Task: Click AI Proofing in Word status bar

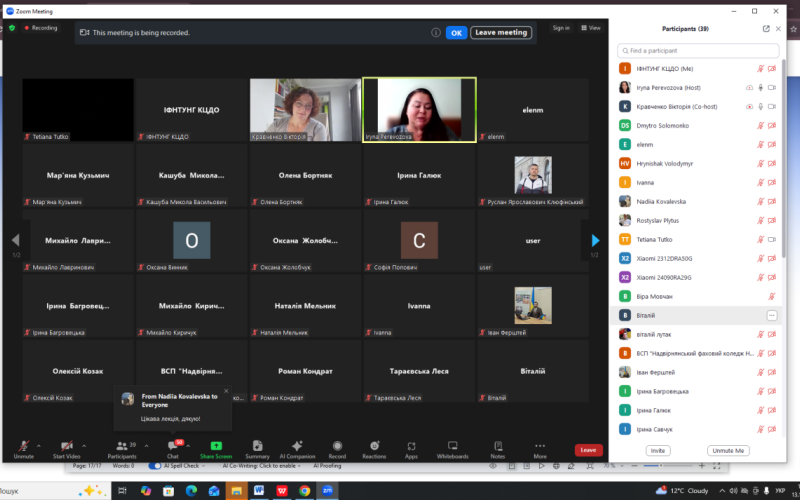Action: point(327,466)
